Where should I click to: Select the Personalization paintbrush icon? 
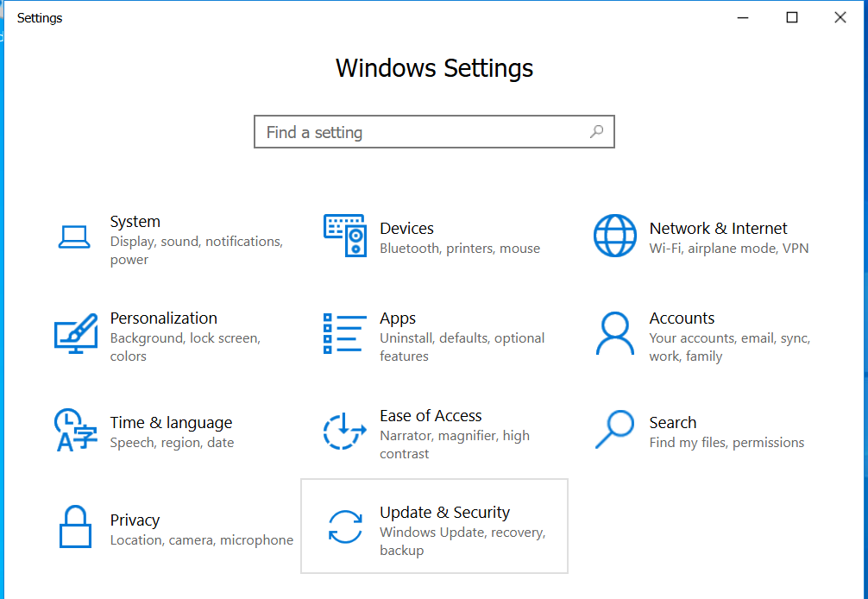75,333
